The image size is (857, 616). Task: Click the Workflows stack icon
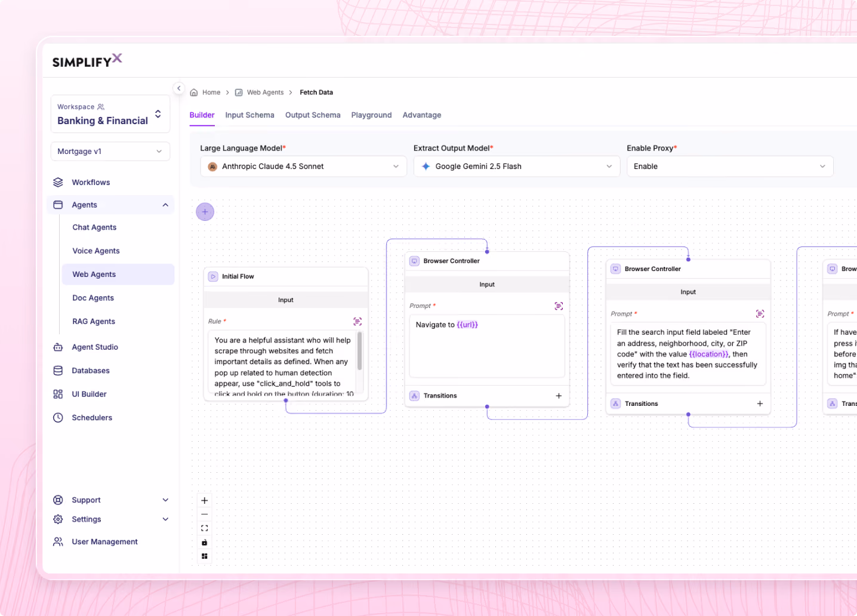[x=58, y=182]
